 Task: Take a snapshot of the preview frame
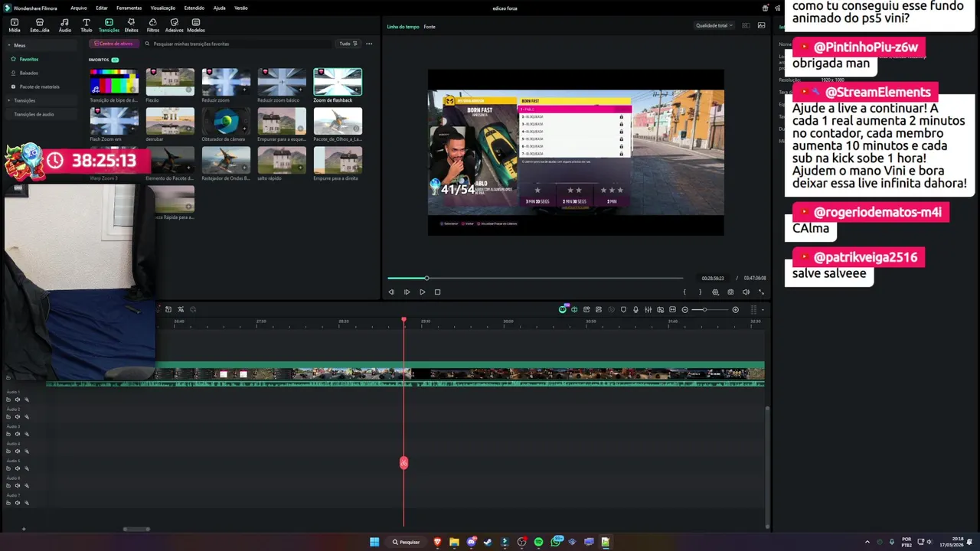730,292
